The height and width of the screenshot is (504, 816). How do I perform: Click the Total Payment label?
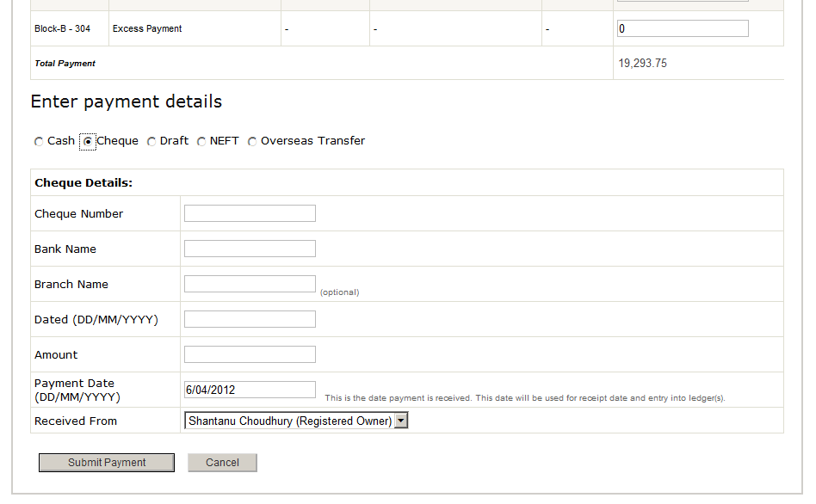[65, 64]
